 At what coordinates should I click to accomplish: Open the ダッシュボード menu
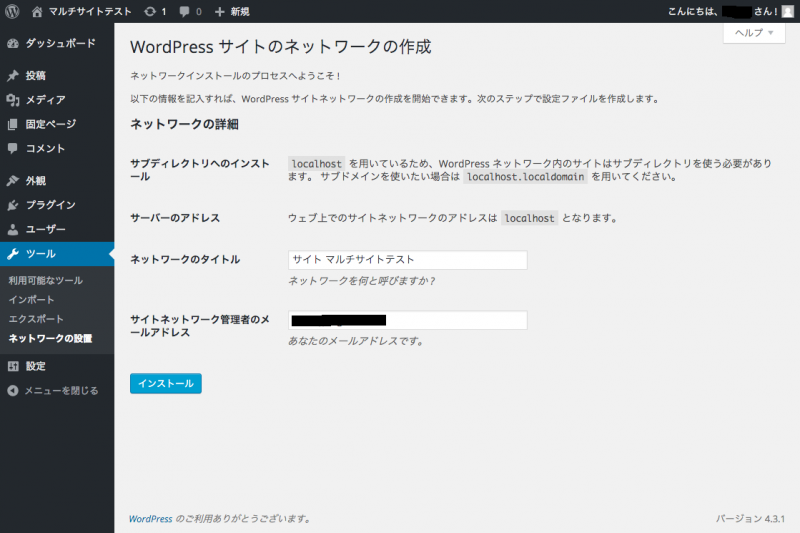tap(57, 43)
